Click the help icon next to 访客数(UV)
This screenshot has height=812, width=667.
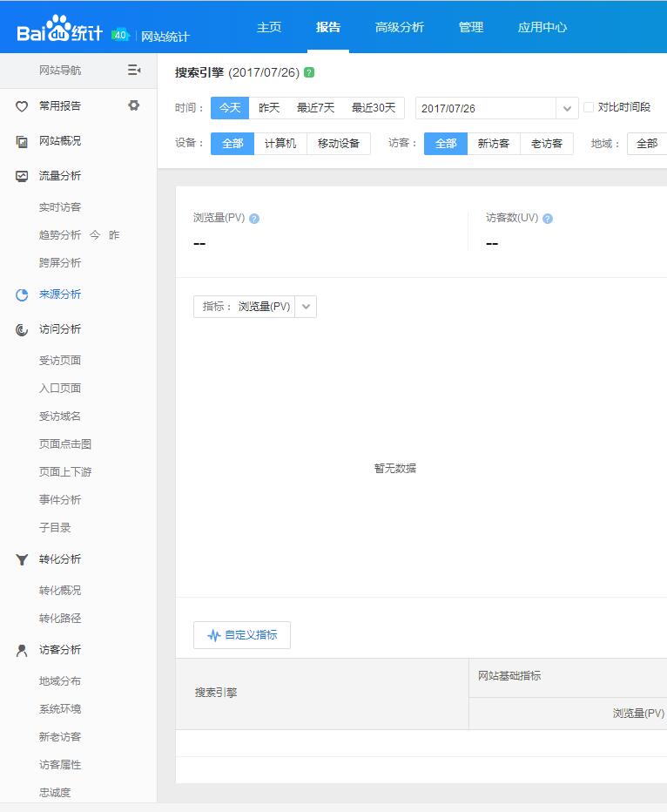pyautogui.click(x=548, y=219)
